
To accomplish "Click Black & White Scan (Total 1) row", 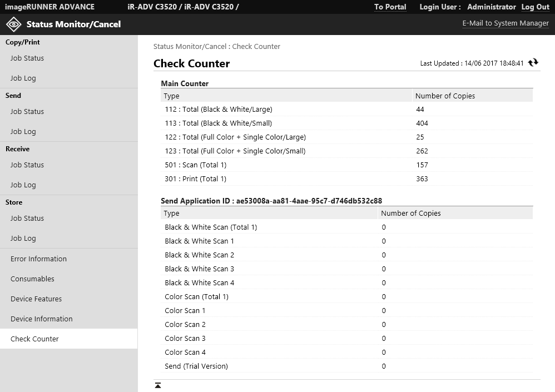I will click(347, 227).
